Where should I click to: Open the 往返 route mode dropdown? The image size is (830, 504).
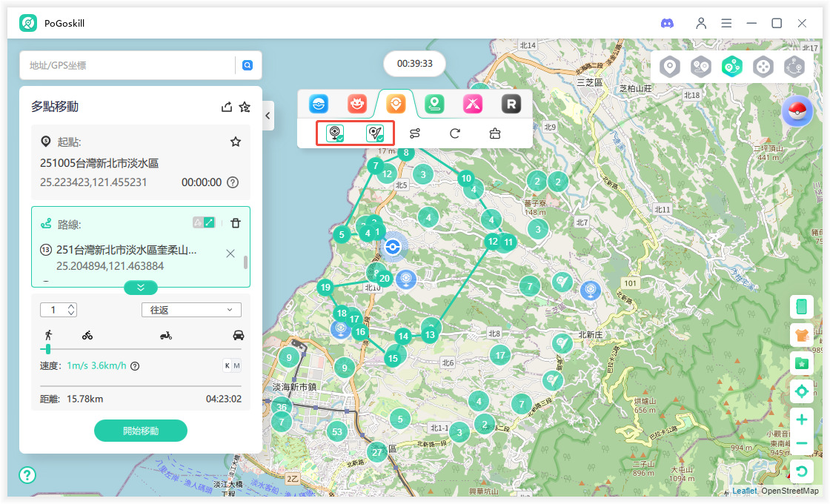coord(192,310)
